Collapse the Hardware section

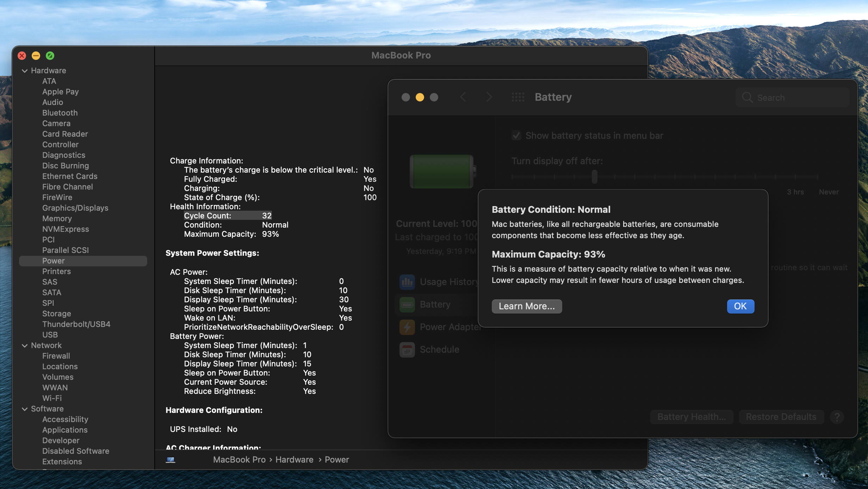[x=25, y=71]
